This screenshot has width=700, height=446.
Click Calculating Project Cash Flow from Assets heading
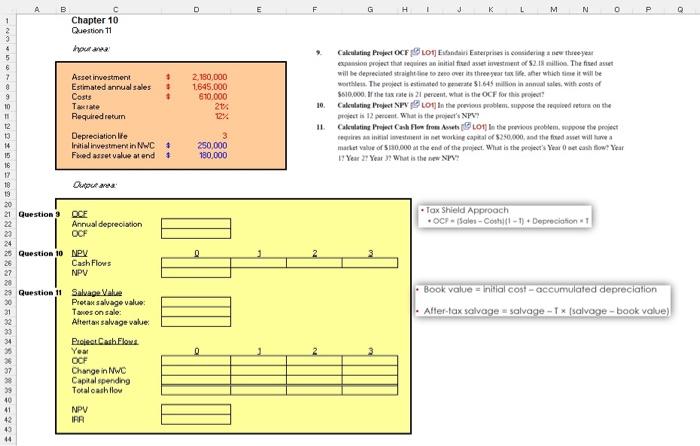398,127
